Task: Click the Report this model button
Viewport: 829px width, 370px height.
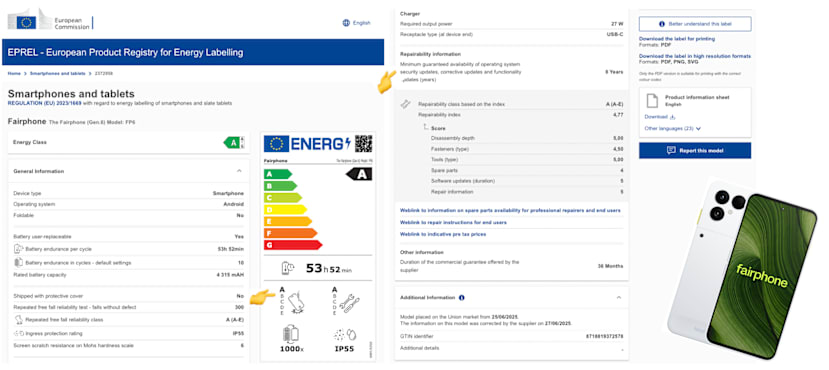Action: 695,150
